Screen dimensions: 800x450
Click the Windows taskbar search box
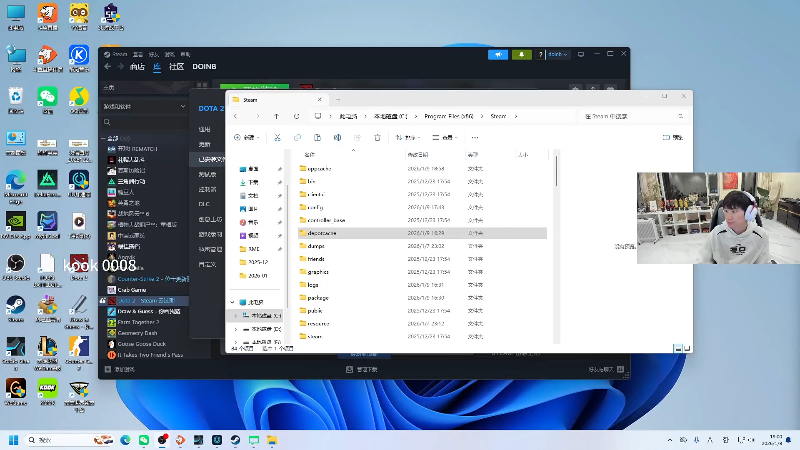(70, 440)
